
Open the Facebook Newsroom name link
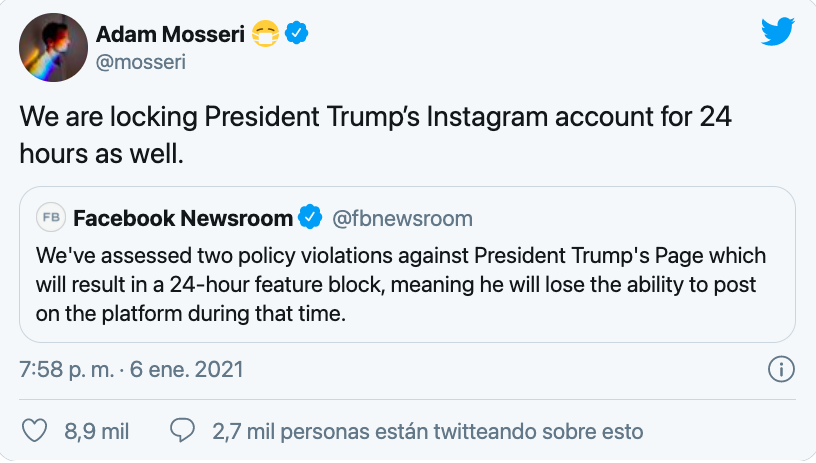pos(183,217)
